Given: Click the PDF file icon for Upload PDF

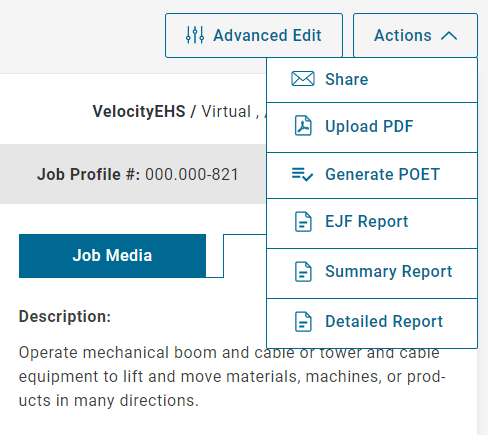Looking at the screenshot, I should [x=303, y=126].
